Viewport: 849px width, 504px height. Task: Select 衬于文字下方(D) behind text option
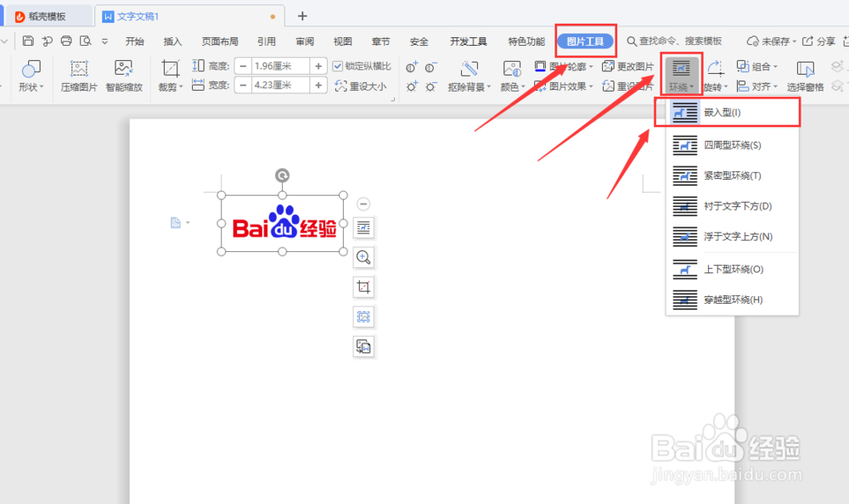coord(732,205)
